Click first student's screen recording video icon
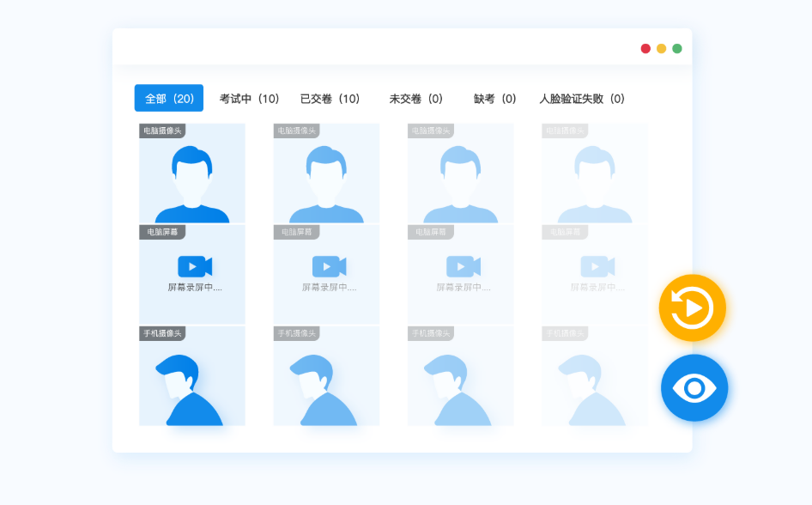Viewport: 812px width, 505px height. pos(195,266)
